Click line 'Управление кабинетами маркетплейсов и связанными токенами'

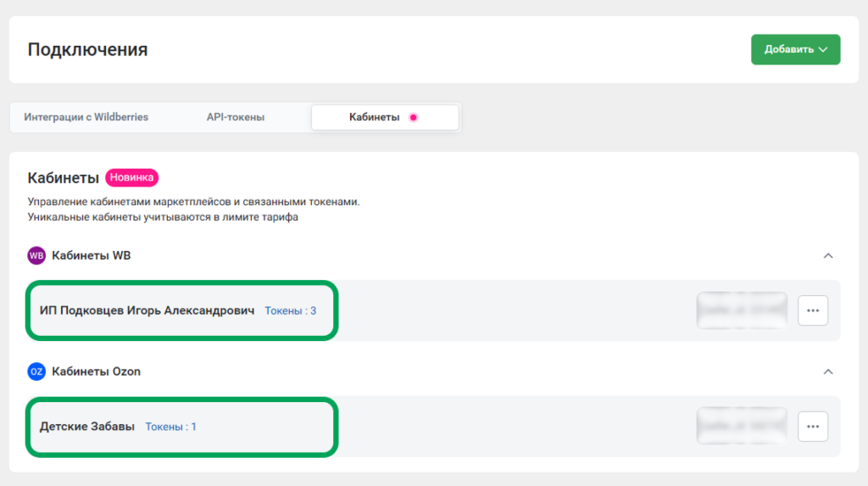coord(194,202)
